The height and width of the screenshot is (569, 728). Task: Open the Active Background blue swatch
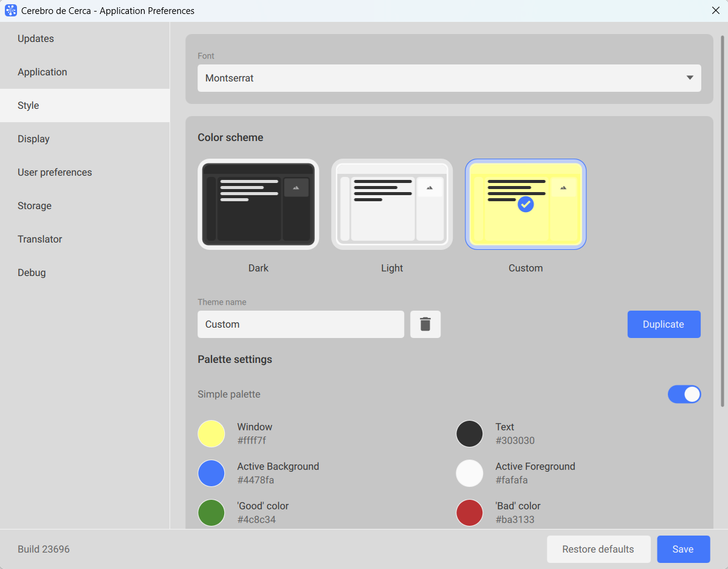[x=211, y=473]
